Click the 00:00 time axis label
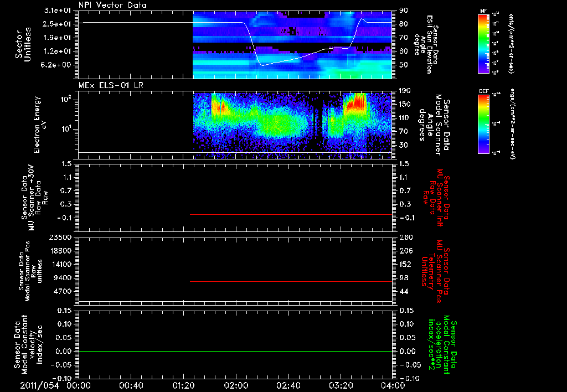Viewport: 567px width, 392px height. [79, 385]
